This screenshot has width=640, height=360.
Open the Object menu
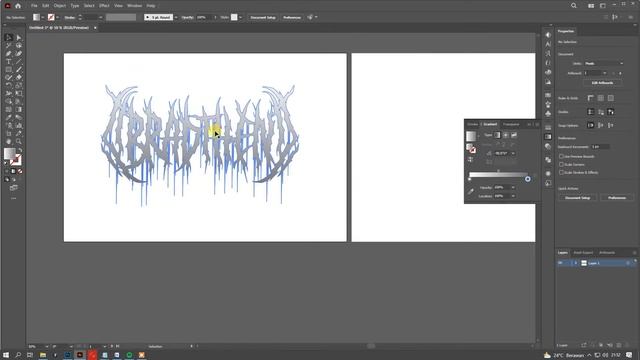pos(60,6)
